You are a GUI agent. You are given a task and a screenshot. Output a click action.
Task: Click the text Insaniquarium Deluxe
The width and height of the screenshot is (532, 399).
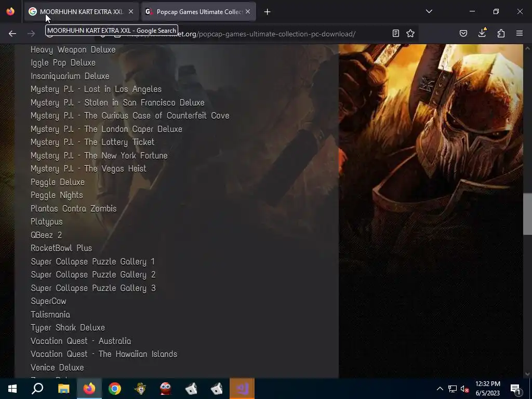(70, 76)
